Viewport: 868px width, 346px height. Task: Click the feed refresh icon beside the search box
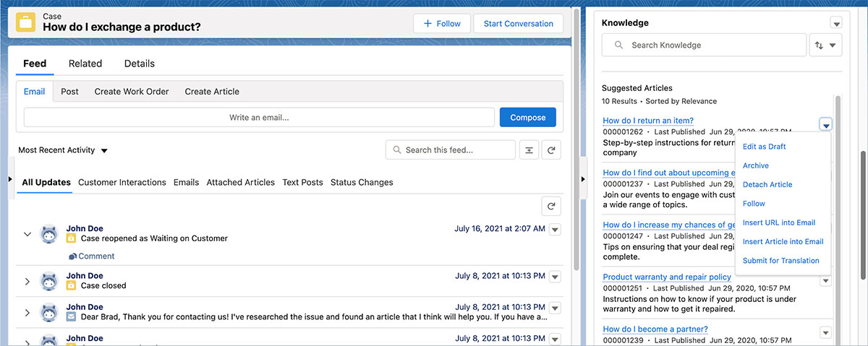tap(551, 150)
